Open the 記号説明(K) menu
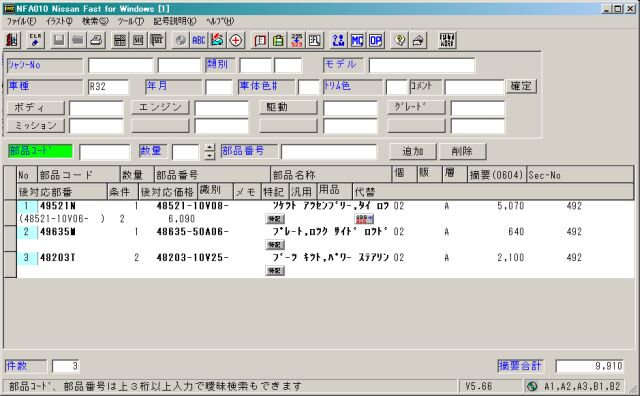The image size is (640, 396). click(x=175, y=21)
